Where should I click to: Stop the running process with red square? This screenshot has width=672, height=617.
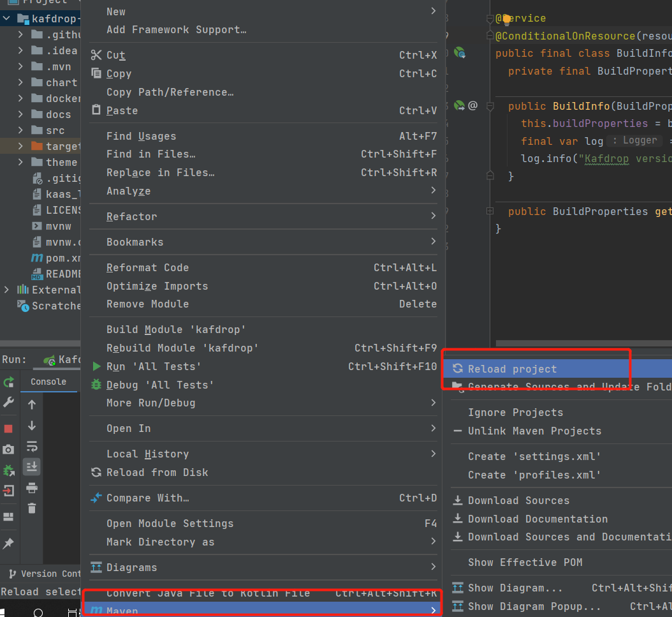tap(8, 428)
